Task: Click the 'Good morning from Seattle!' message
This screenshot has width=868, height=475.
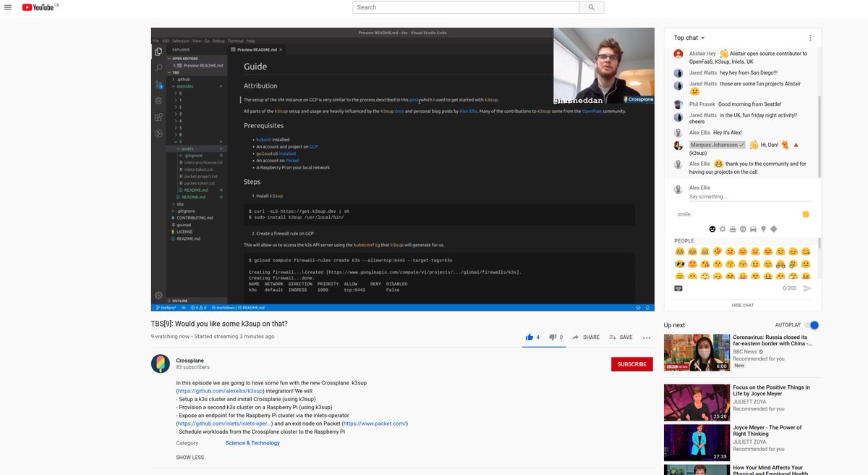Action: click(749, 104)
